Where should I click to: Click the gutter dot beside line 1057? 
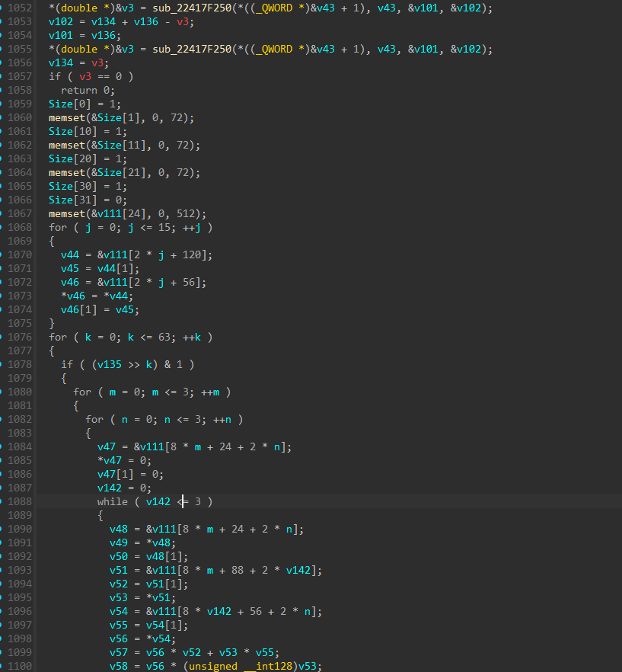[x=2, y=76]
